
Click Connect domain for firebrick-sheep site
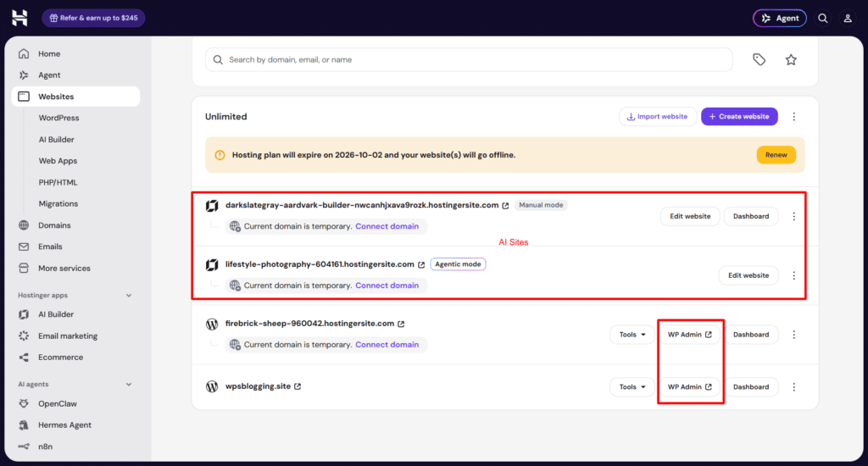[x=387, y=345]
